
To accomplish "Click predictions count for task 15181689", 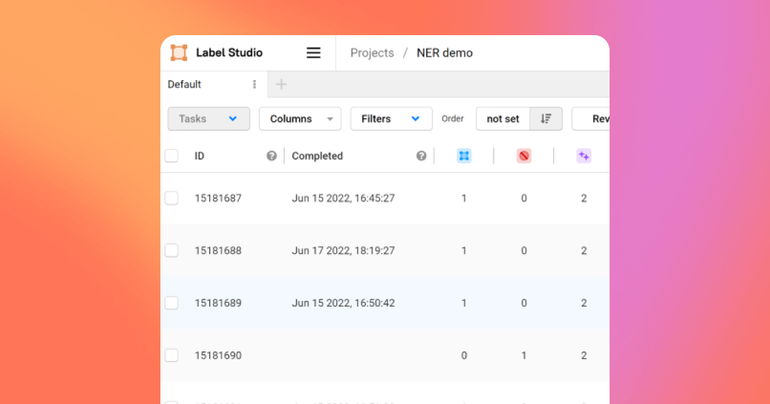I will tap(584, 303).
